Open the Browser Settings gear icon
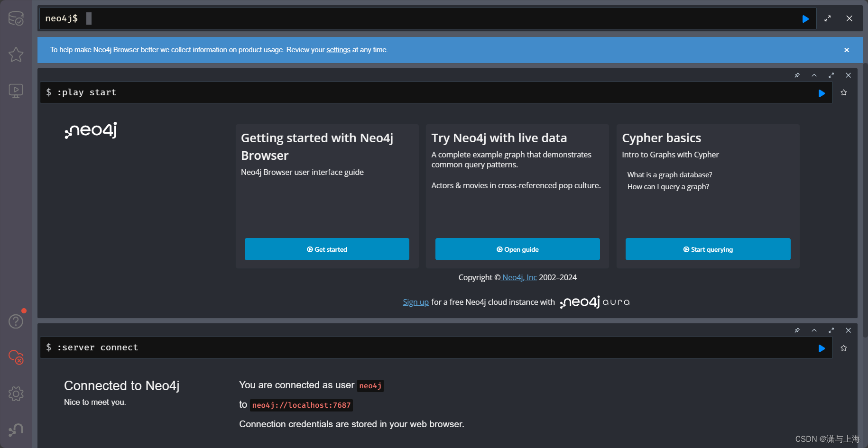868x448 pixels. (16, 393)
